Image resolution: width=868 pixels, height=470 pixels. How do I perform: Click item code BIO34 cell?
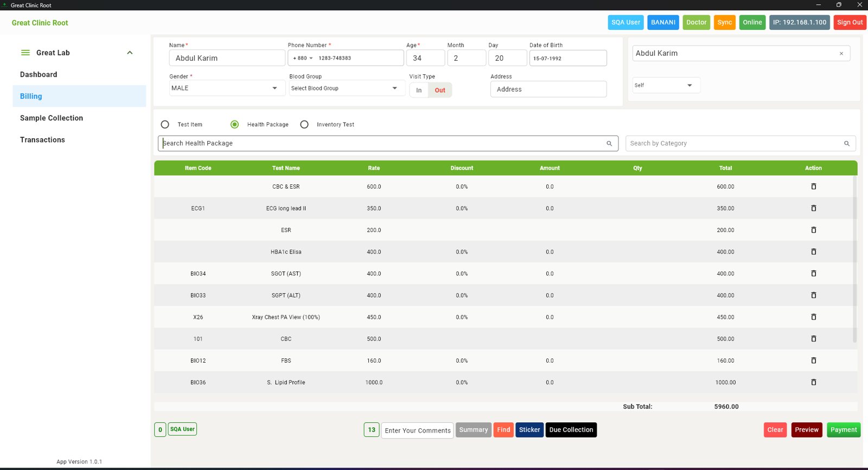pyautogui.click(x=198, y=274)
